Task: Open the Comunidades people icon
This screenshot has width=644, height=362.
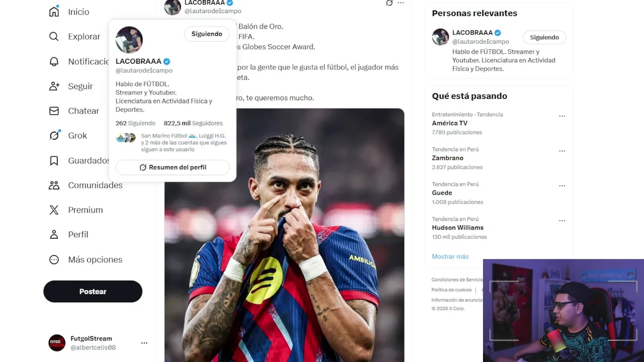Action: [x=54, y=185]
